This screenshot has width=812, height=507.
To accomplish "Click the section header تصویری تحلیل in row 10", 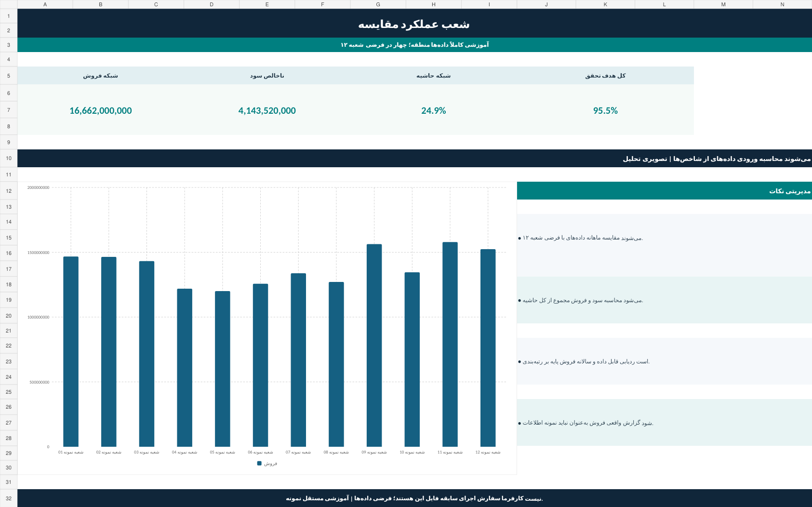I will coord(414,159).
